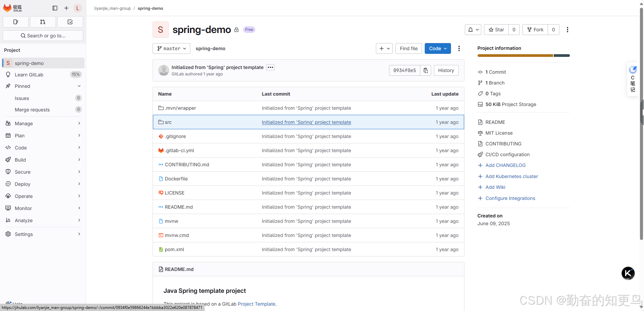Image resolution: width=644 pixels, height=311 pixels.
Task: Open the master branch selector
Action: click(x=171, y=48)
